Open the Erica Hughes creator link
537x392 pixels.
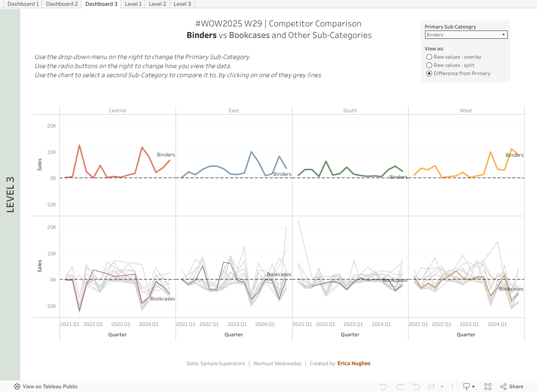coord(354,364)
